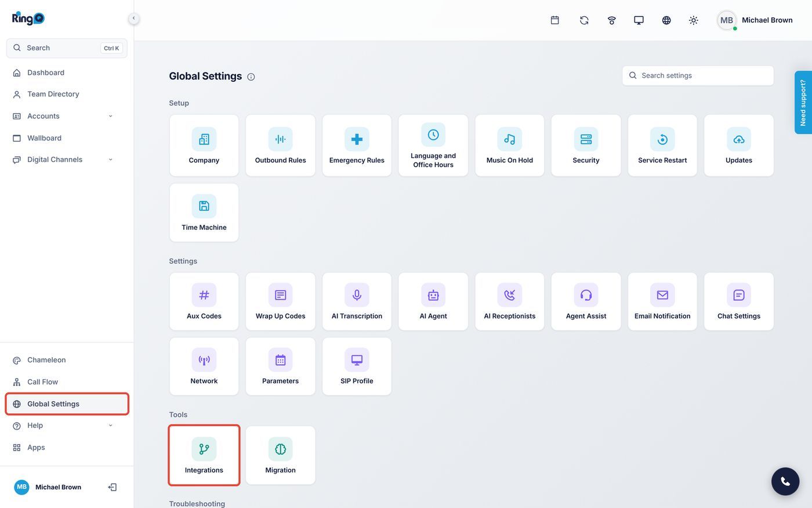
Task: Click the logout icon beside Michael Brown
Action: click(x=113, y=487)
